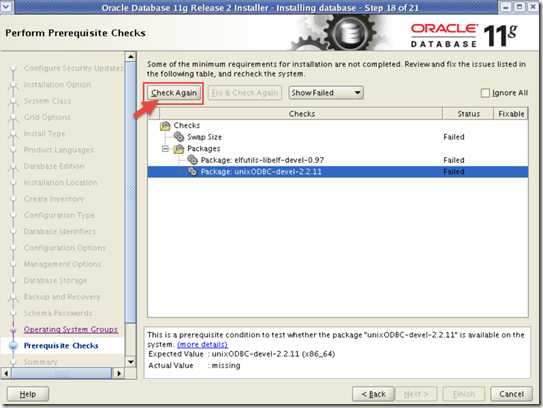
Task: Select Package: elfutils-libelf-devel-0.97 row
Action: (338, 160)
